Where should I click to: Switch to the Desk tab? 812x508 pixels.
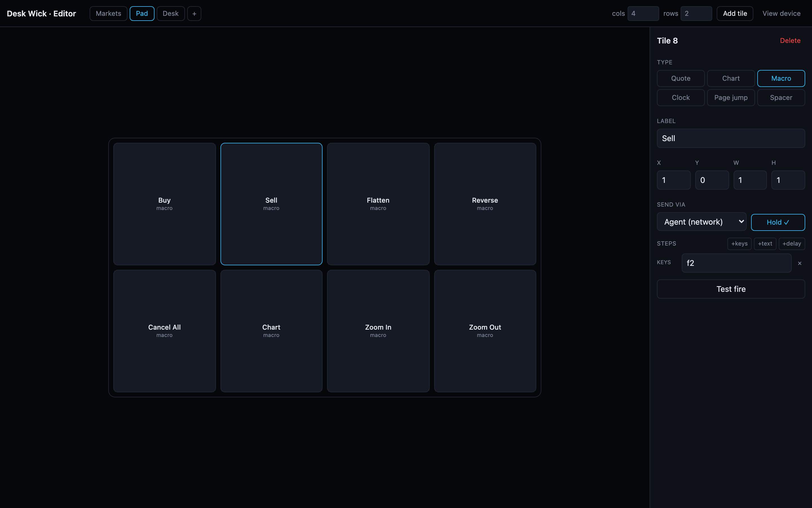[171, 14]
